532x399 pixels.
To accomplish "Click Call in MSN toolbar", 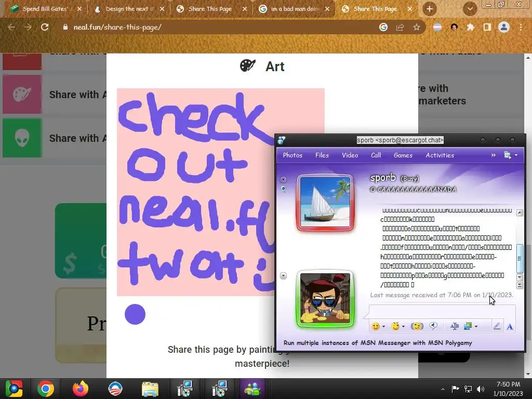I will click(x=376, y=155).
